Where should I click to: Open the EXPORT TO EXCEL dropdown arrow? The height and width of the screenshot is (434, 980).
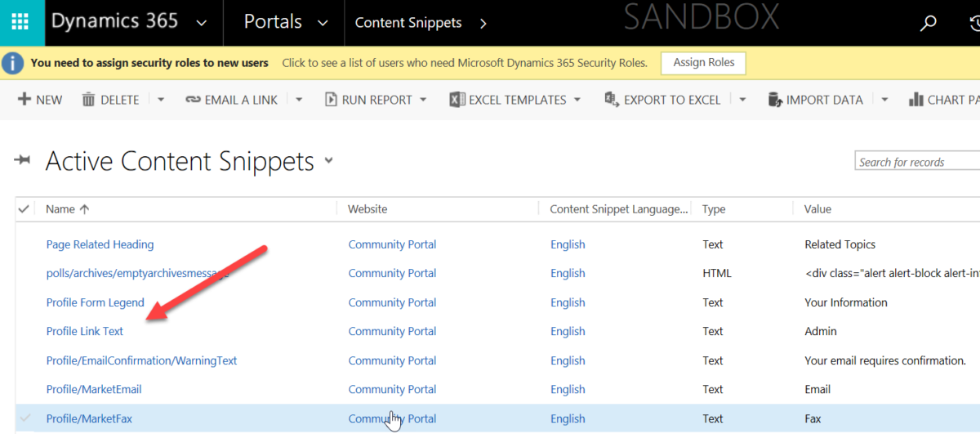pos(742,100)
